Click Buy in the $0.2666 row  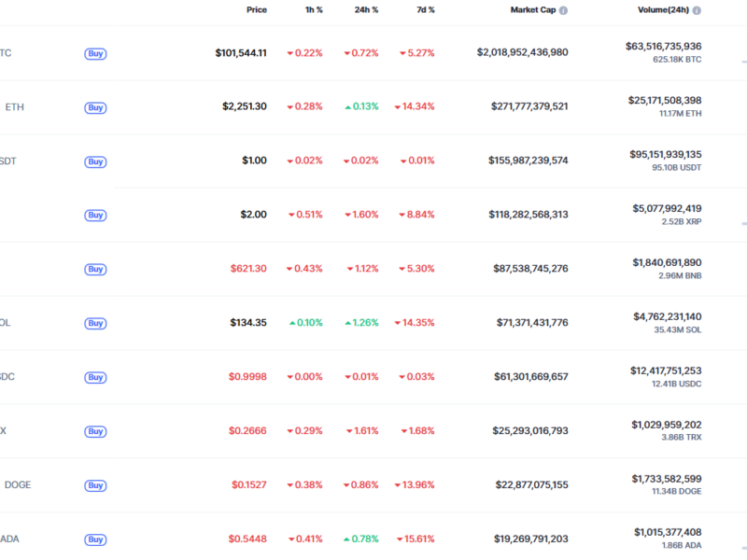pos(95,431)
